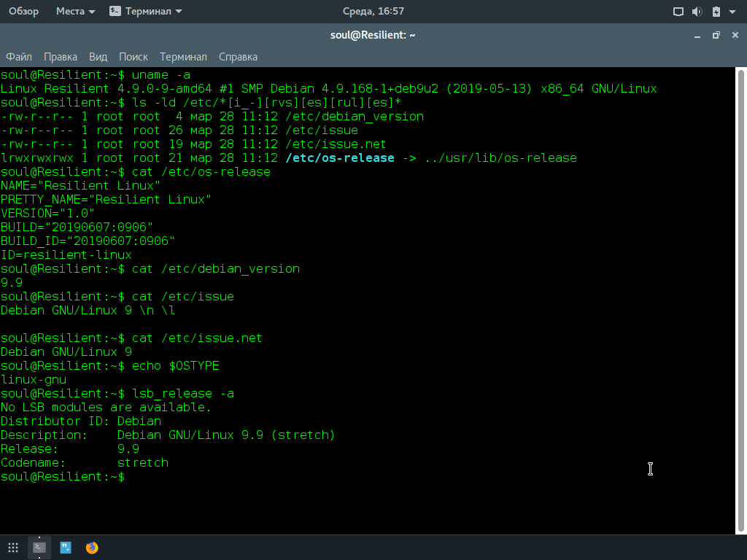This screenshot has height=560, width=747.
Task: Click the screen display icon in system tray
Action: 678,12
